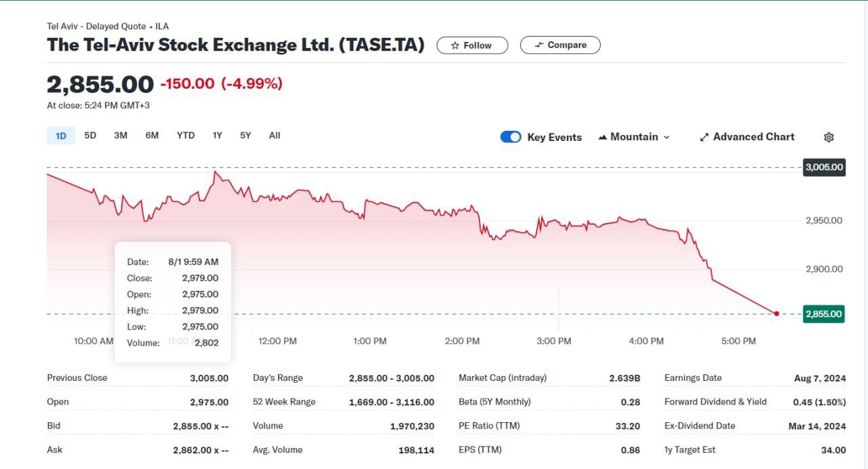The width and height of the screenshot is (868, 469).
Task: Choose the 6M time range
Action: click(x=152, y=136)
